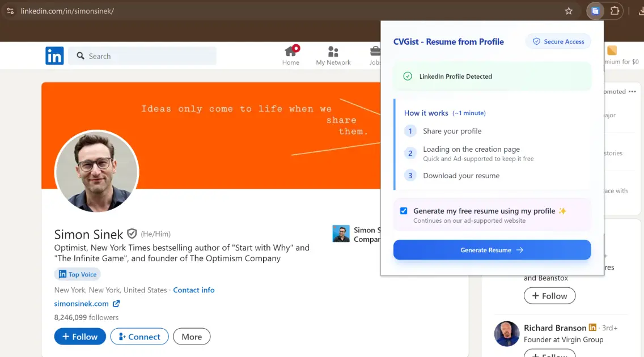This screenshot has height=357, width=644.
Task: Click the Top Voice badge
Action: [x=78, y=274]
